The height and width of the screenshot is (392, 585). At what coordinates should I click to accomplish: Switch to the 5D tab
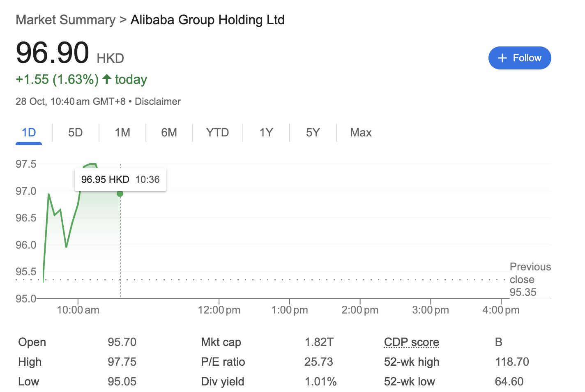76,132
